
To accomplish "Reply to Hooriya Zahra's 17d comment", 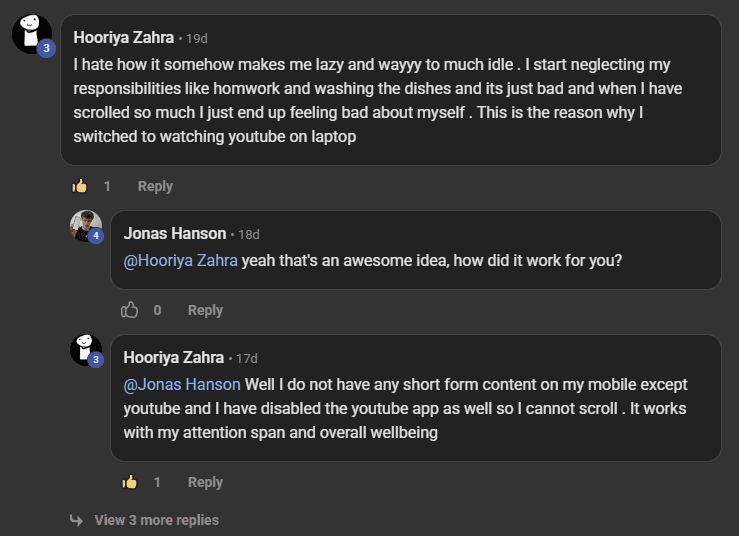I will pos(205,482).
